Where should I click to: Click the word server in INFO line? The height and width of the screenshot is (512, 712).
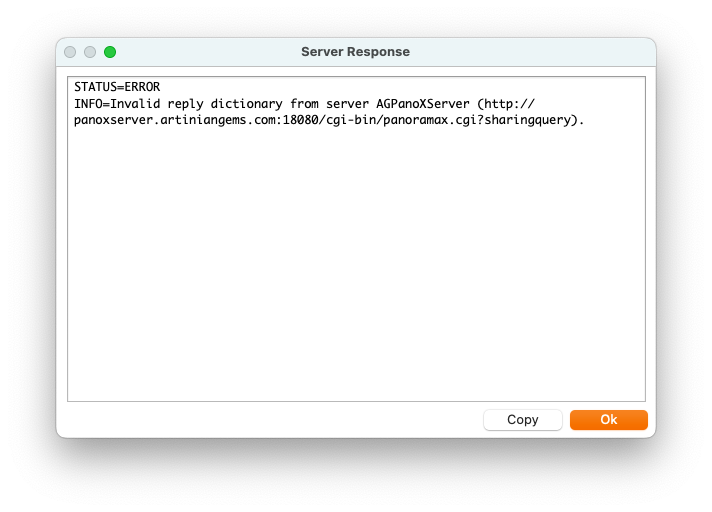(x=348, y=104)
